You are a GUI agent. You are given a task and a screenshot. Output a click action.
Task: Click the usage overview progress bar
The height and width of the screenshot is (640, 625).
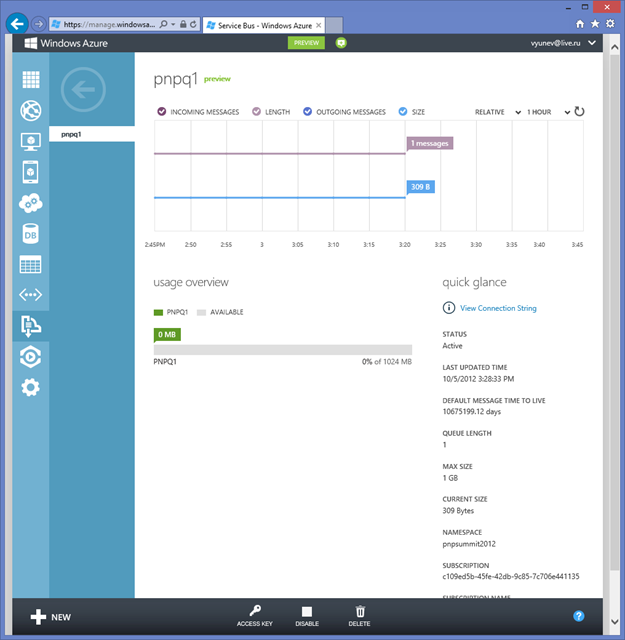click(283, 350)
